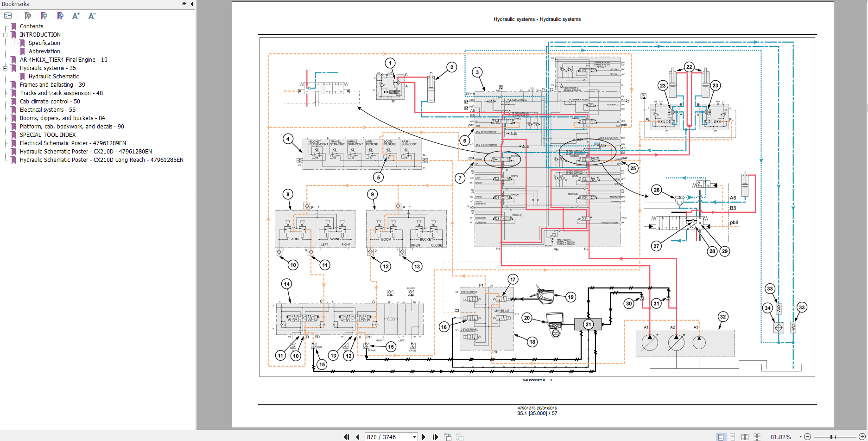Go to last page
The height and width of the screenshot is (441, 868).
[435, 437]
